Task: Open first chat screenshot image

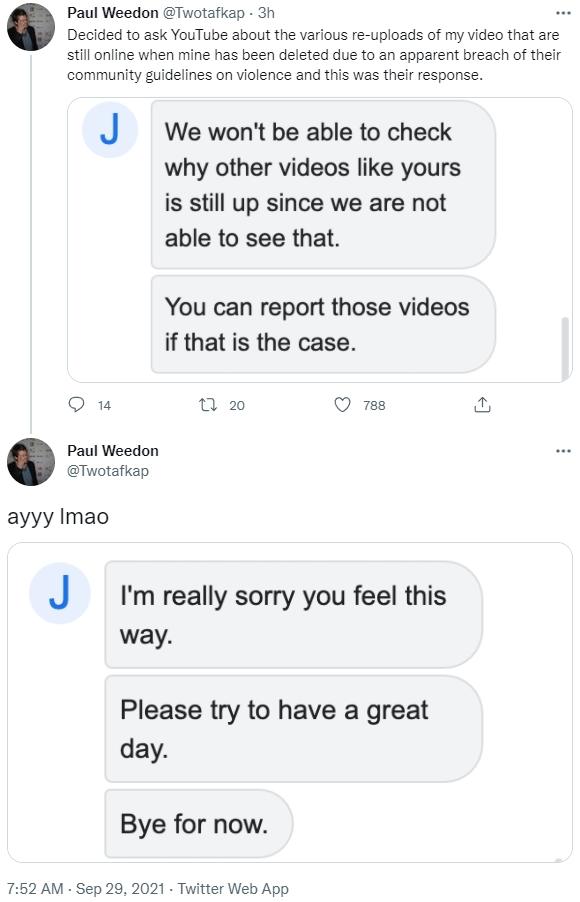Action: pos(320,240)
